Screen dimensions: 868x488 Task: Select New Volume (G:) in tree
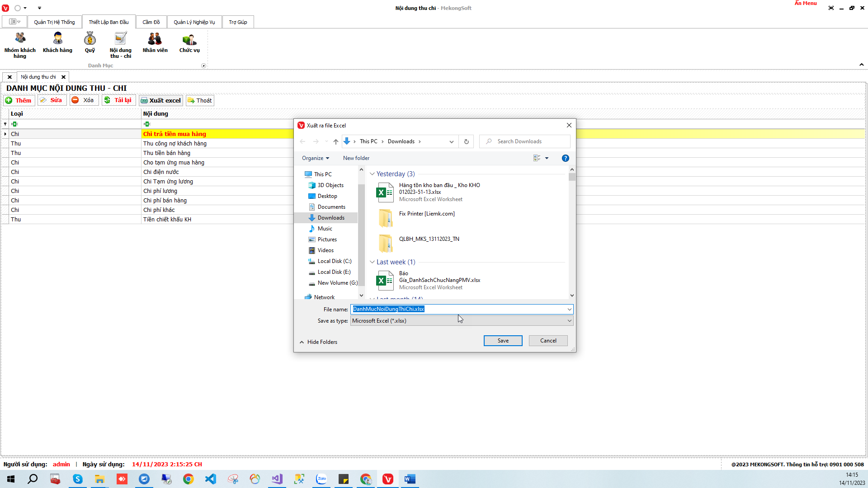[337, 283]
